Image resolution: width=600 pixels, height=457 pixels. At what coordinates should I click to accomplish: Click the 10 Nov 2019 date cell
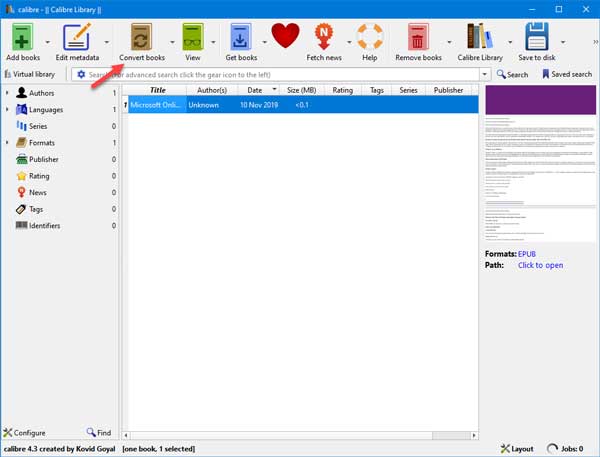click(259, 104)
